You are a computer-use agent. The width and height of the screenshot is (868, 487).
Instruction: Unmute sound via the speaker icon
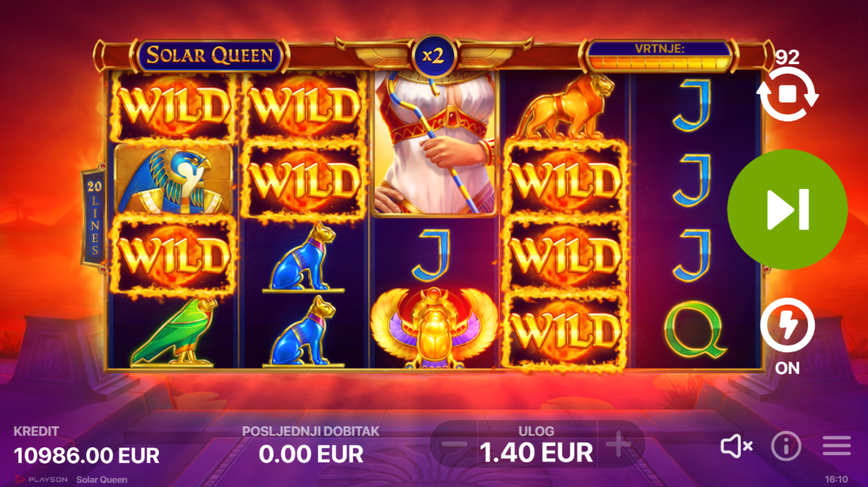pos(736,445)
